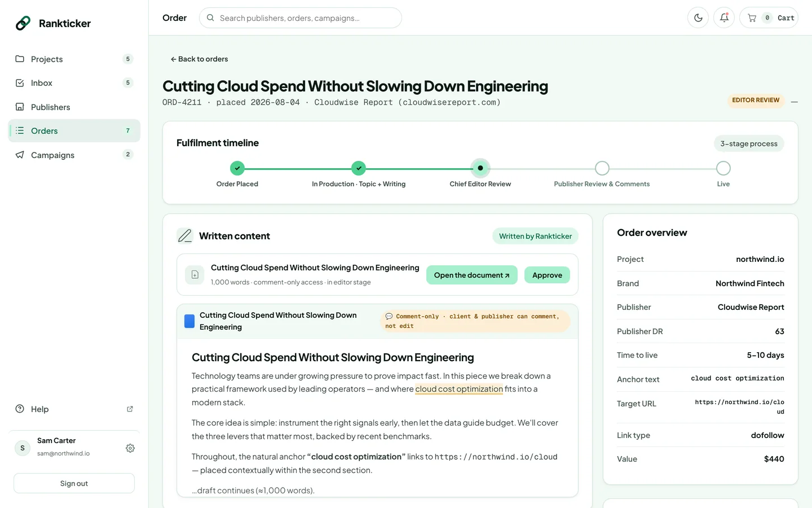
Task: Click the Written by Rankticker badge
Action: coord(535,236)
